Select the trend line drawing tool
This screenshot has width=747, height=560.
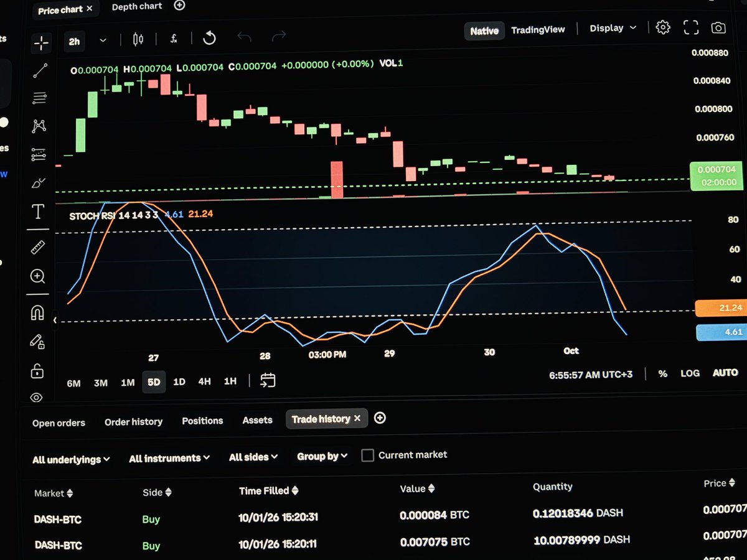[40, 70]
